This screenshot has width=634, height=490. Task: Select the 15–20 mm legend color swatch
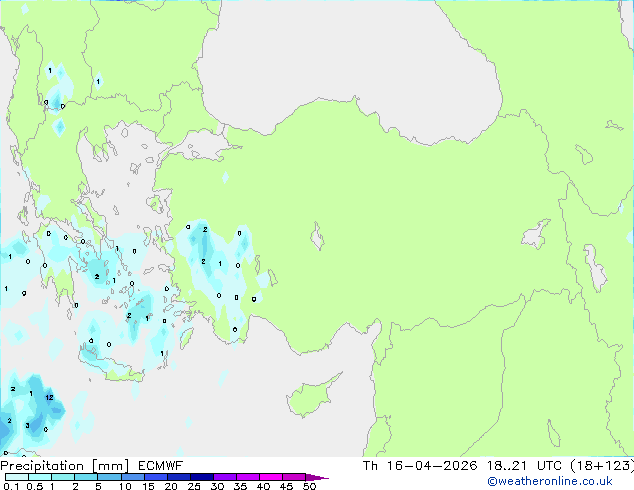tap(155, 477)
